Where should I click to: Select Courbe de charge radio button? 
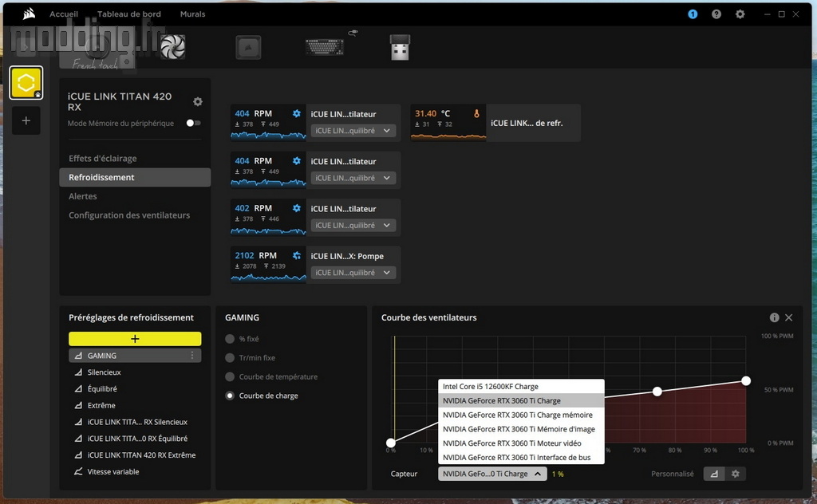pyautogui.click(x=230, y=396)
